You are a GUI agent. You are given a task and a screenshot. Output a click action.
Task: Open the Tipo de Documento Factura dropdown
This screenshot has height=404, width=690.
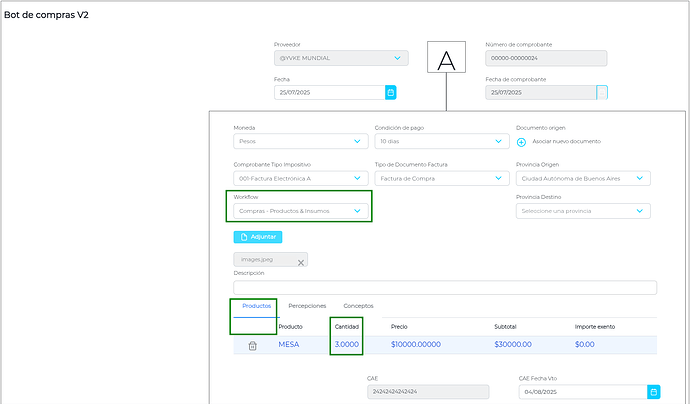[x=442, y=178]
